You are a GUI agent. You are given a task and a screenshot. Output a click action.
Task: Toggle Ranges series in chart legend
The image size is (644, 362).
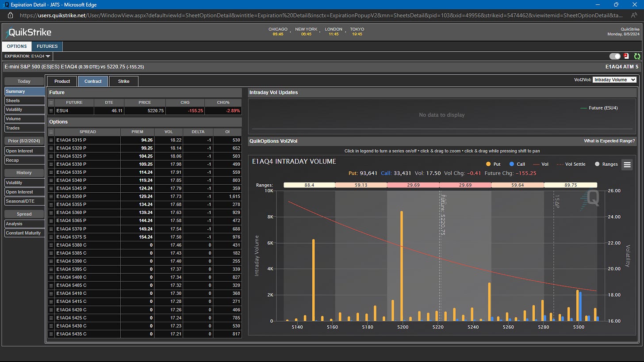coord(606,164)
